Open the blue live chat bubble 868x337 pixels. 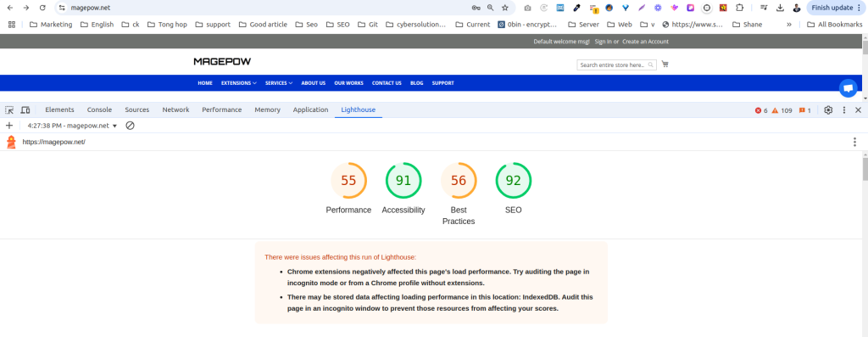click(x=848, y=88)
